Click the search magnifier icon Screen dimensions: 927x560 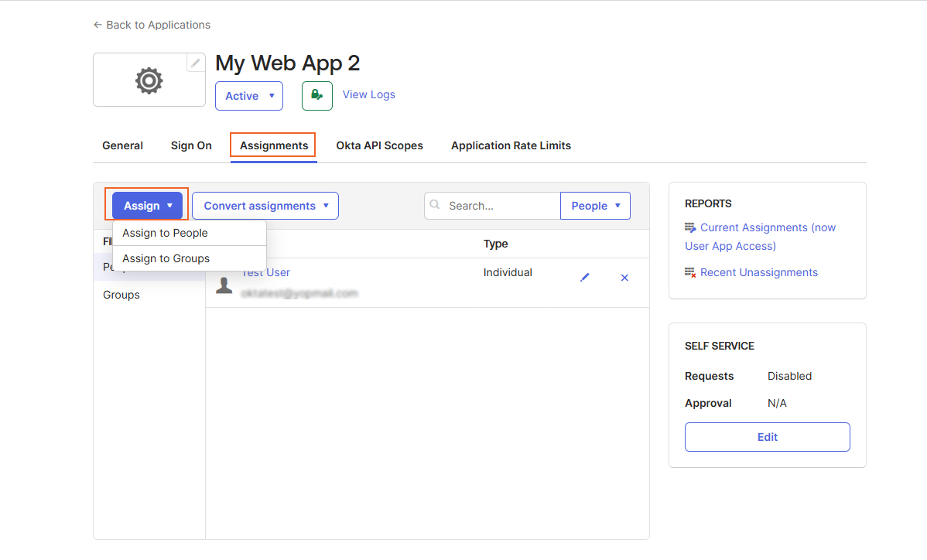[435, 205]
